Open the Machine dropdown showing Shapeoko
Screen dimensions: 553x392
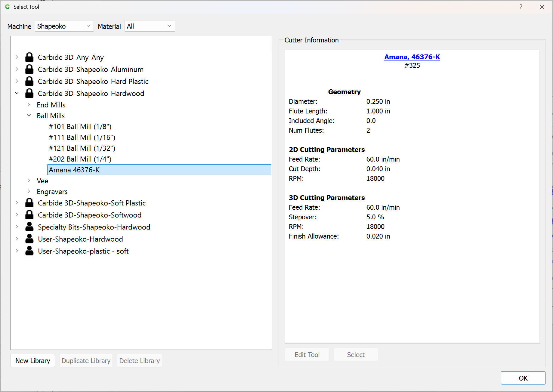64,26
